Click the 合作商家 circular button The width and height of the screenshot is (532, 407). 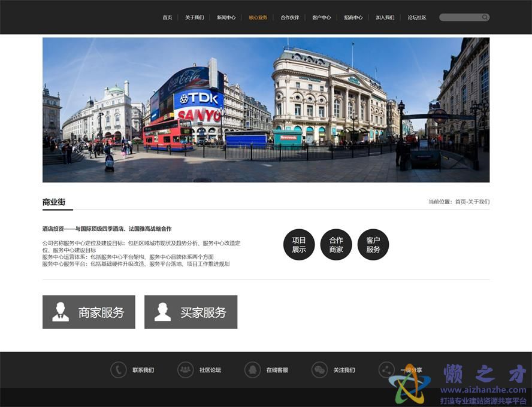(336, 244)
